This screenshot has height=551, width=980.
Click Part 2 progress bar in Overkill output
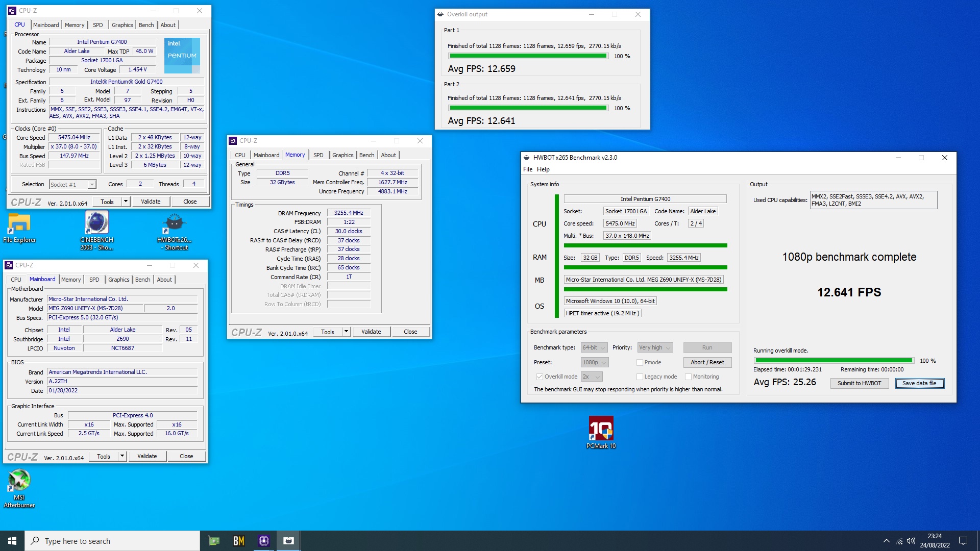tap(528, 108)
